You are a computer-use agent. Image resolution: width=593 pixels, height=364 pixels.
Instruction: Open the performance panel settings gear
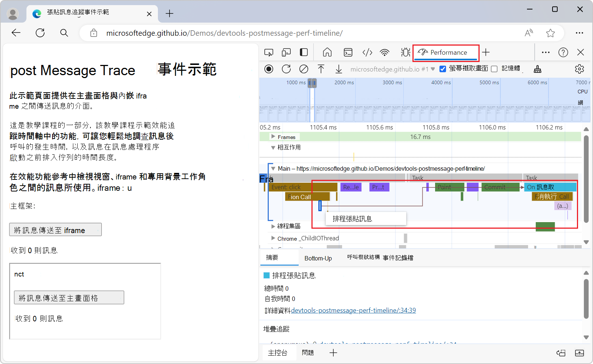point(580,69)
